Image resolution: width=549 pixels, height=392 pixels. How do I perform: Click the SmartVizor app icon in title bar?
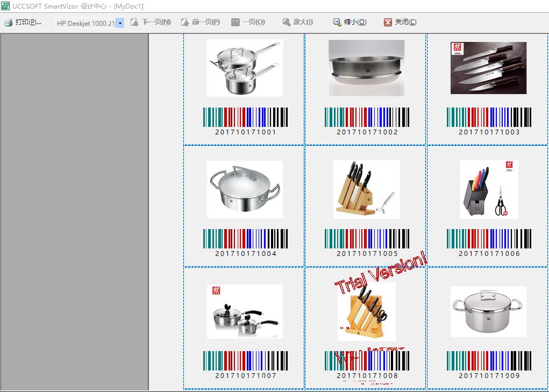click(x=5, y=6)
